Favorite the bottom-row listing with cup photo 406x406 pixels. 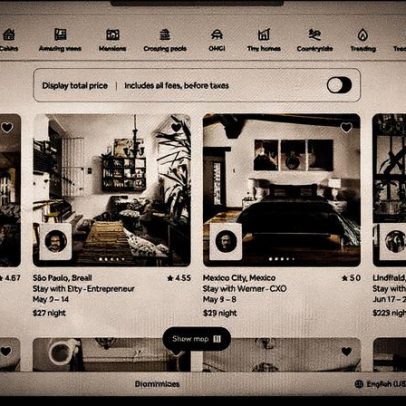click(176, 351)
